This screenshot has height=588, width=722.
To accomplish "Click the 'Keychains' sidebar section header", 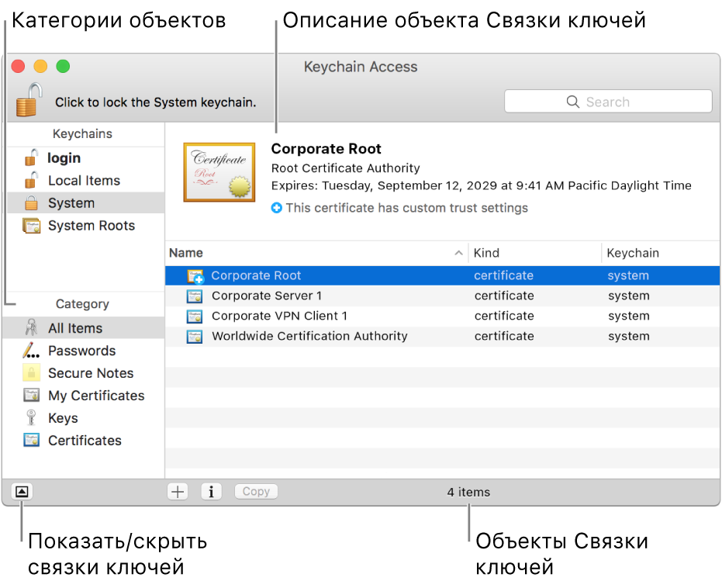I will [82, 134].
